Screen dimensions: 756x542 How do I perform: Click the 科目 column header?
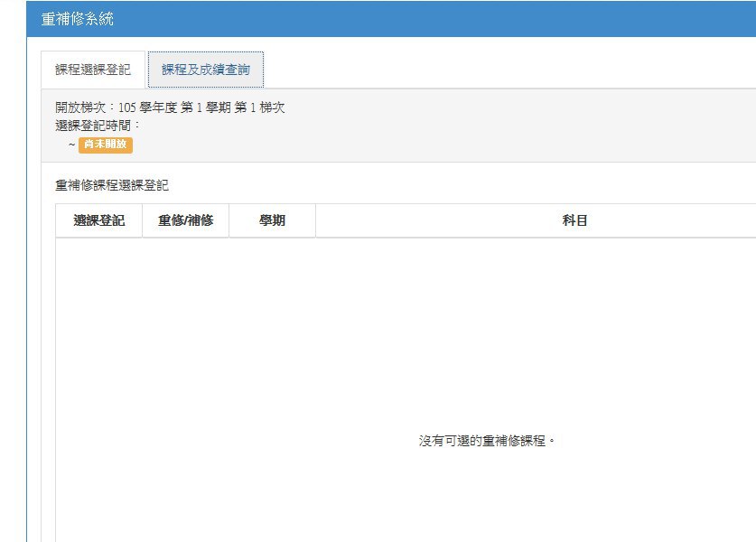(x=574, y=220)
